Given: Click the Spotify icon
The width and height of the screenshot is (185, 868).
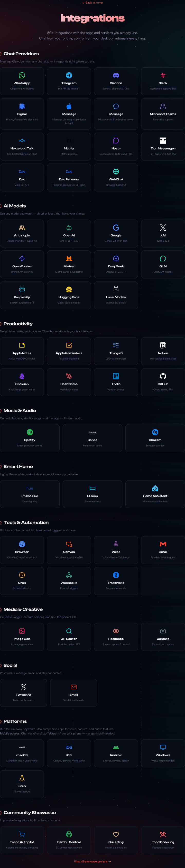Looking at the screenshot, I should point(30,432).
